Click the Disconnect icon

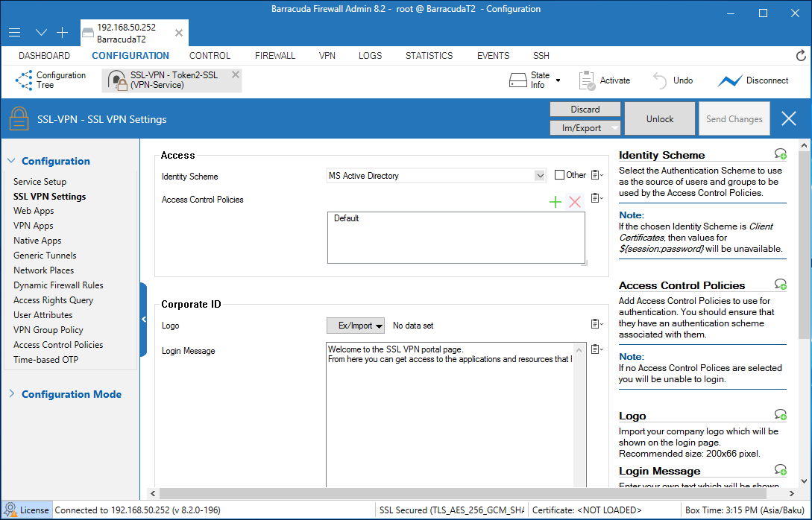click(x=730, y=80)
